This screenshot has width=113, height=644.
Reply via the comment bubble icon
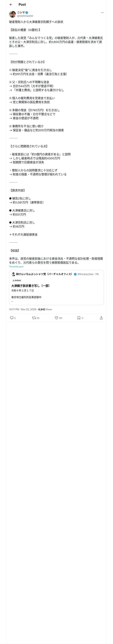click(12, 318)
